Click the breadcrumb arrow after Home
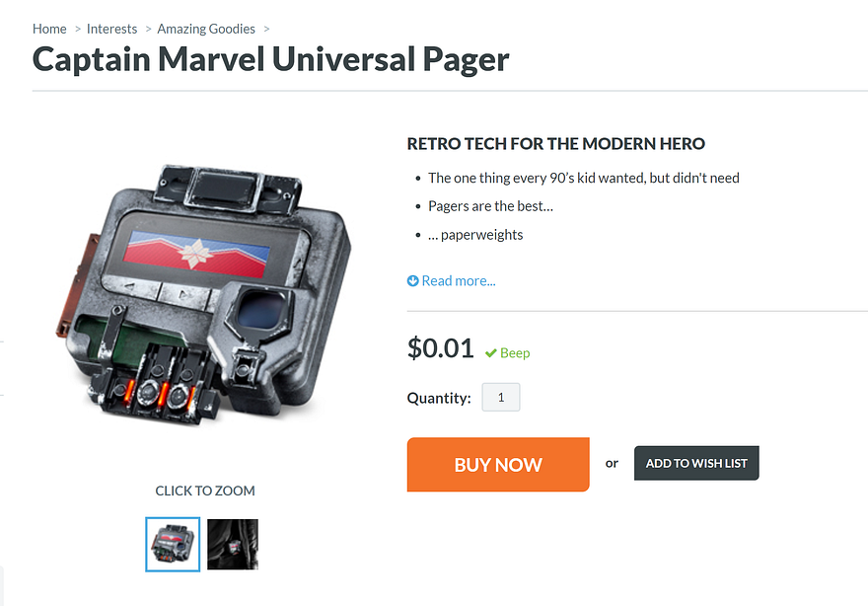 [x=78, y=29]
